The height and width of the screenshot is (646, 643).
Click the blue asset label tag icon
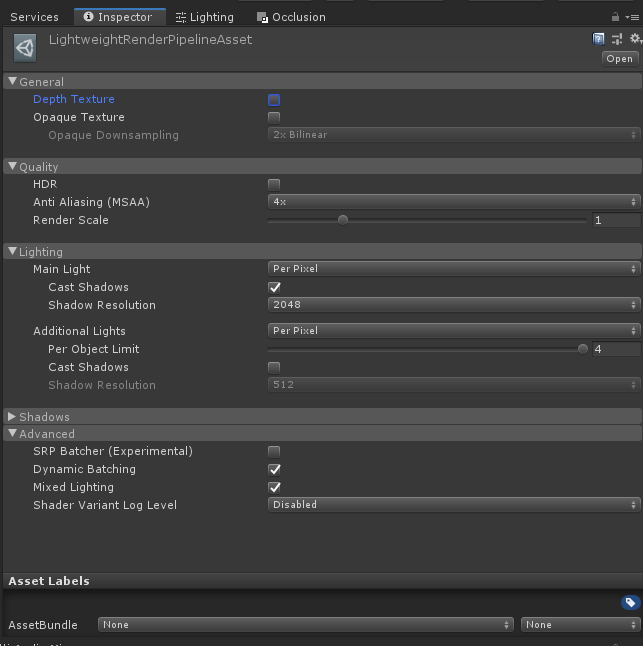click(630, 603)
